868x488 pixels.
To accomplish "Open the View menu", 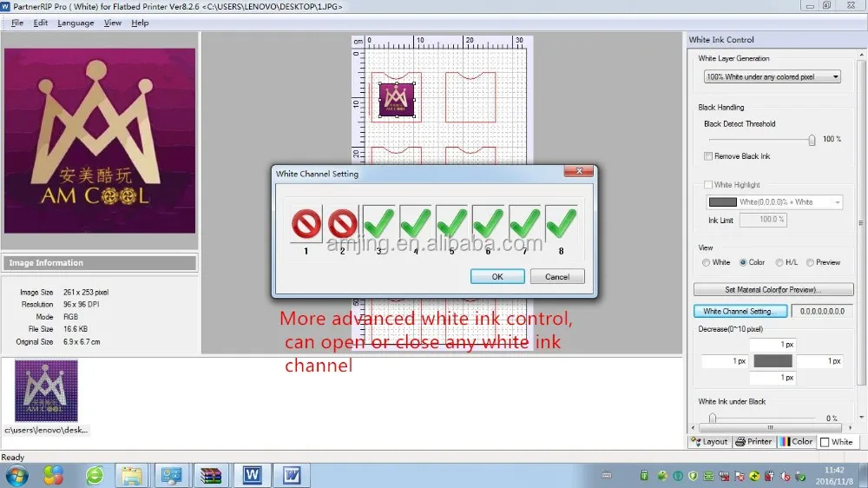I will (112, 23).
